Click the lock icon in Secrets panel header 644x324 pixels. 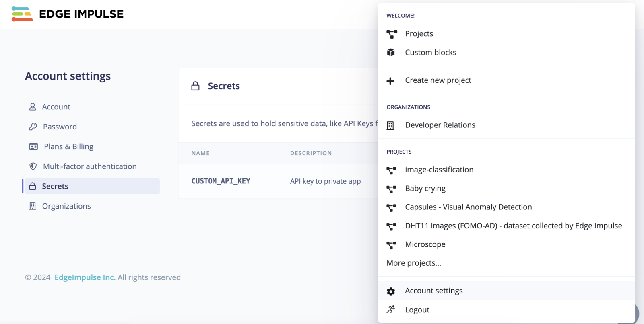pyautogui.click(x=195, y=86)
